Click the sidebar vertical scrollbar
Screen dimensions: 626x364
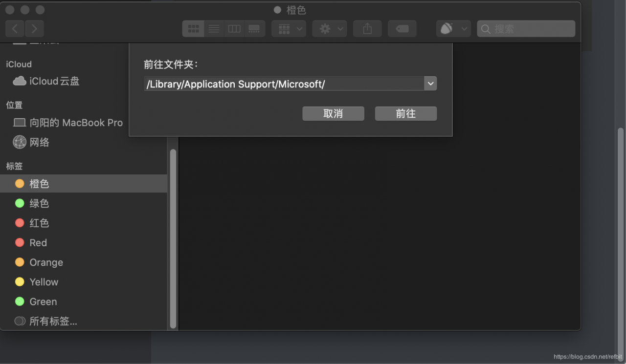coord(173,238)
